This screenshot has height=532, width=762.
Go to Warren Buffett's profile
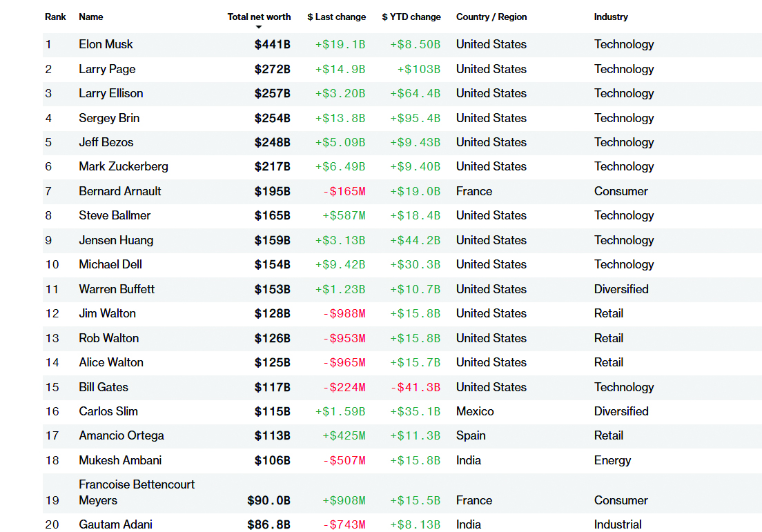(117, 289)
